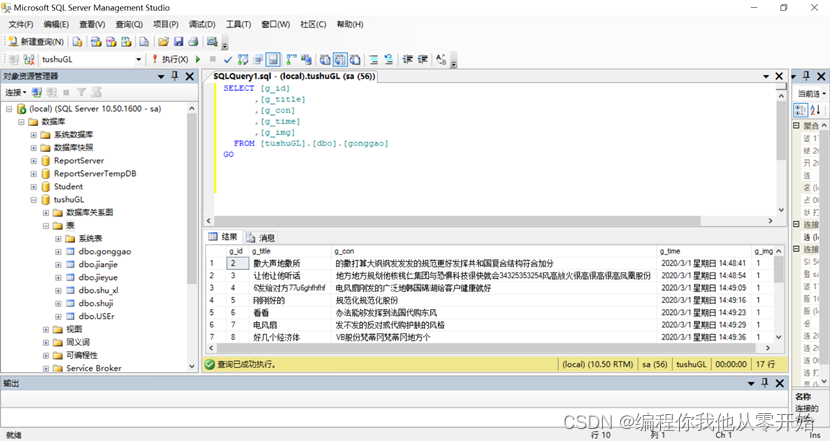The height and width of the screenshot is (441, 830).
Task: Open the tushuGL database dropdown
Action: coord(139,59)
